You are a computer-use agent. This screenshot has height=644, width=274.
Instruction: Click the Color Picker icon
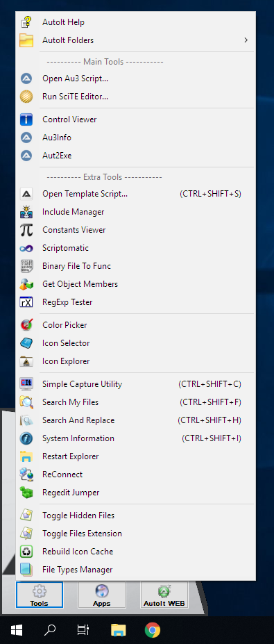pyautogui.click(x=26, y=325)
